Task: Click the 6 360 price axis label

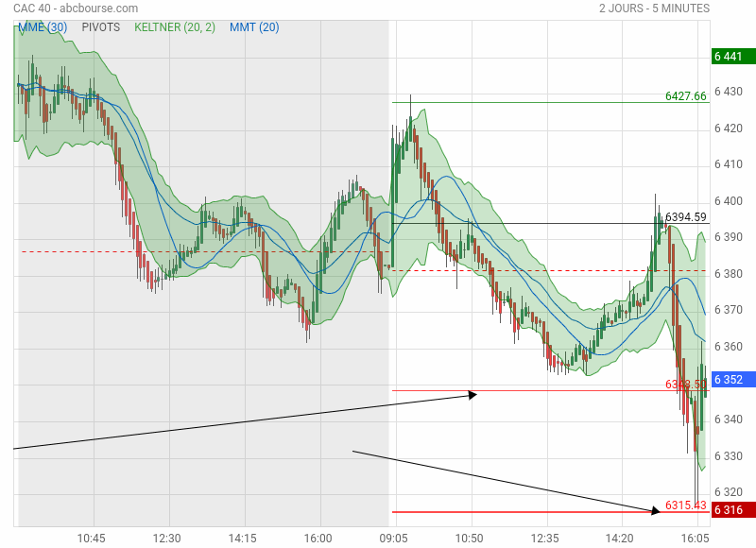Action: point(729,347)
